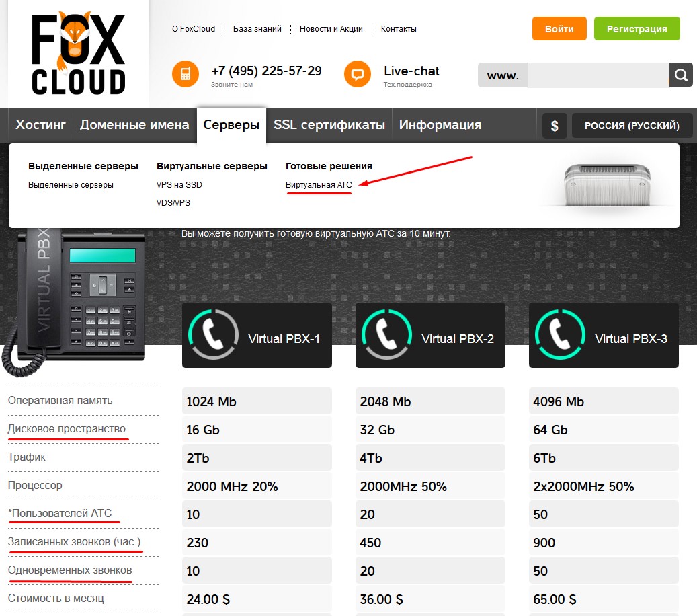Click the VDS/VPS link
This screenshot has height=616, width=697.
(x=173, y=203)
